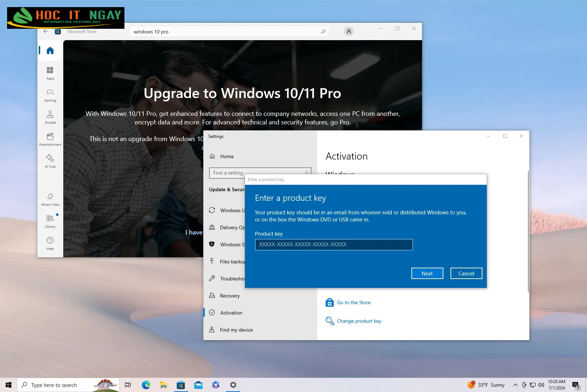Screen dimensions: 587x392
Task: Click Change product key link
Action: (x=359, y=321)
